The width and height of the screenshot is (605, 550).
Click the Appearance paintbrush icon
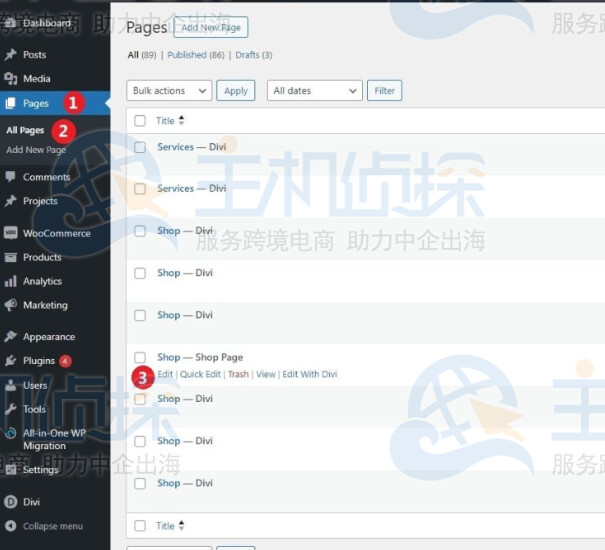(x=10, y=337)
